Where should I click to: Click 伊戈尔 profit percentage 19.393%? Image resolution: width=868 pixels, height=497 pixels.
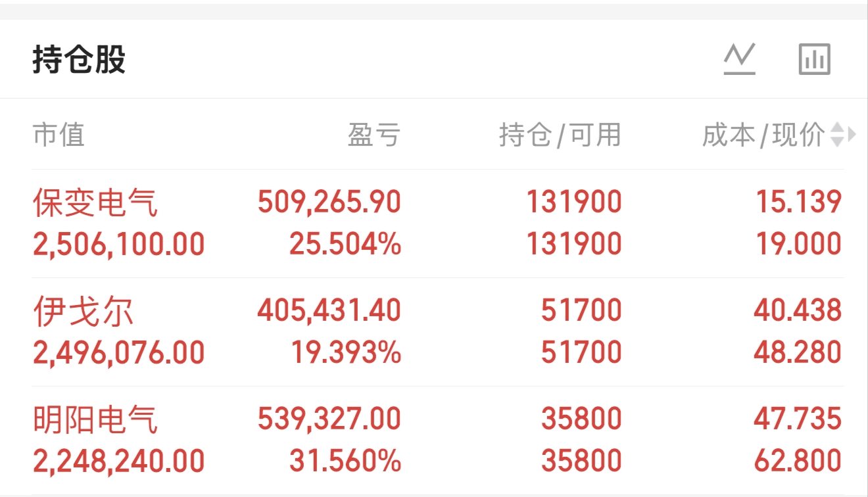click(346, 353)
